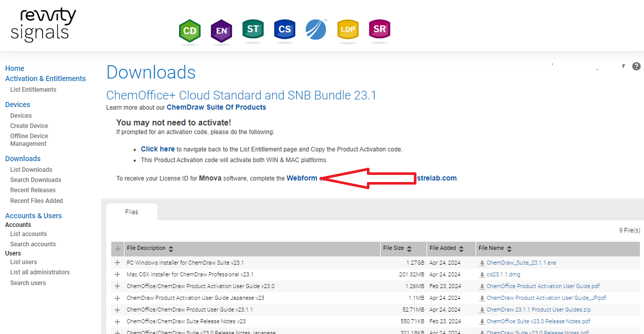This screenshot has width=644, height=334.
Task: Click download icon beside ChemOffice Product Activation User Guide.pdf
Action: point(482,287)
